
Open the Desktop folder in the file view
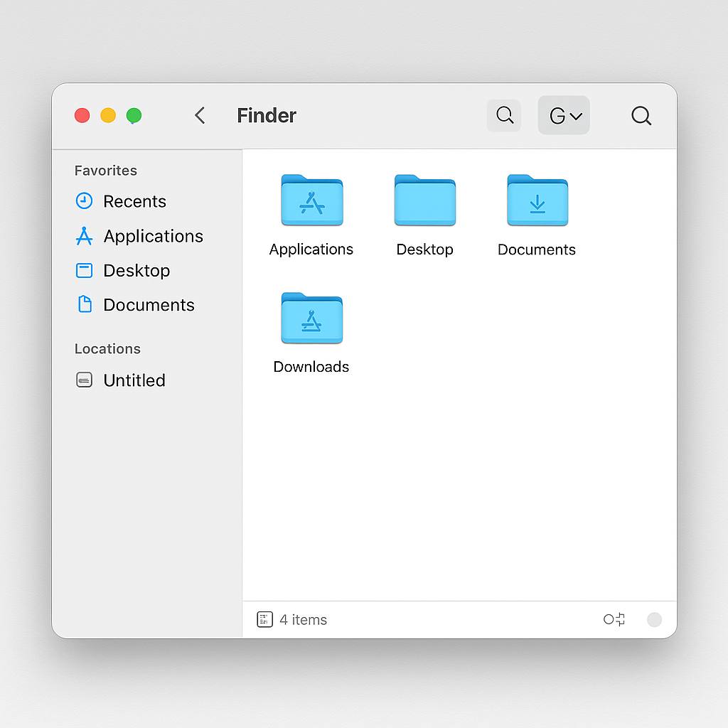pos(424,201)
